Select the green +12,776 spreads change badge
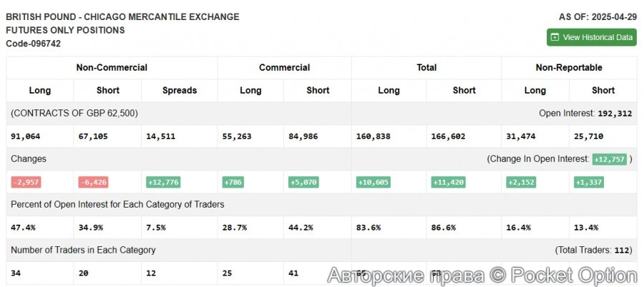 pos(164,183)
